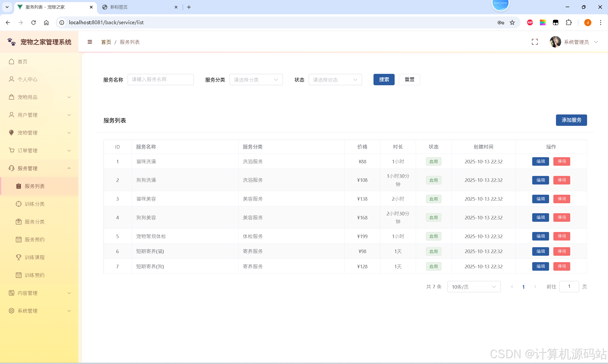
Task: Disable the 短期寄养(猫) service
Action: [x=561, y=251]
